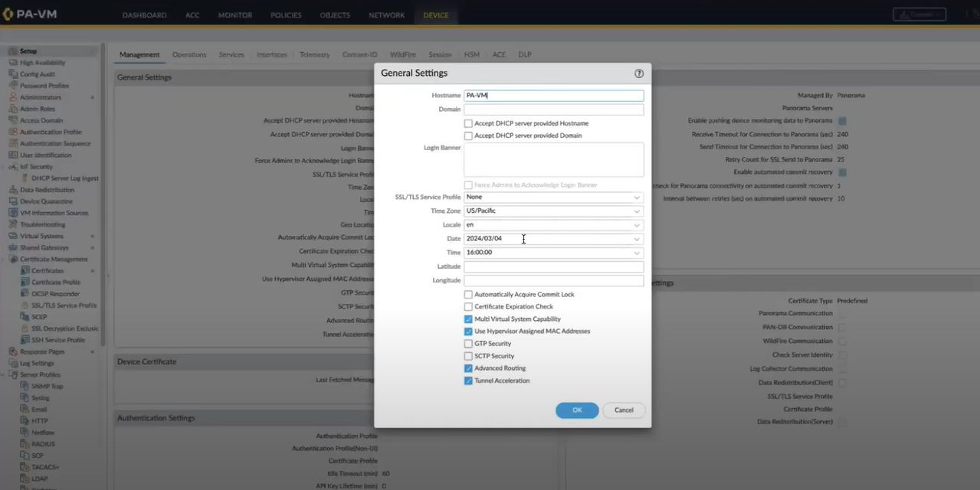This screenshot has width=980, height=490.
Task: Switch to the POLICIES top menu
Action: [x=286, y=15]
